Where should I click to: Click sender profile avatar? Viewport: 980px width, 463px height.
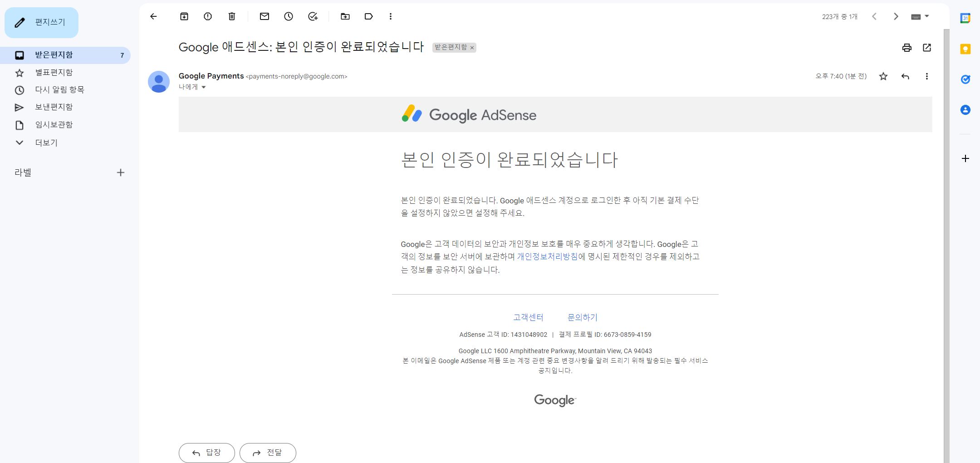[x=159, y=82]
